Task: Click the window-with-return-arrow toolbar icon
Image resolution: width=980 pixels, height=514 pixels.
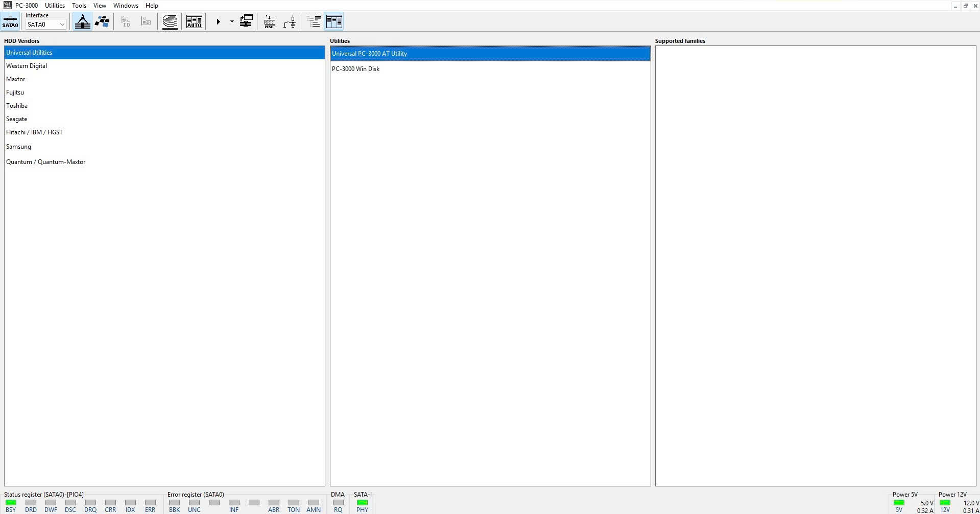Action: tap(246, 21)
